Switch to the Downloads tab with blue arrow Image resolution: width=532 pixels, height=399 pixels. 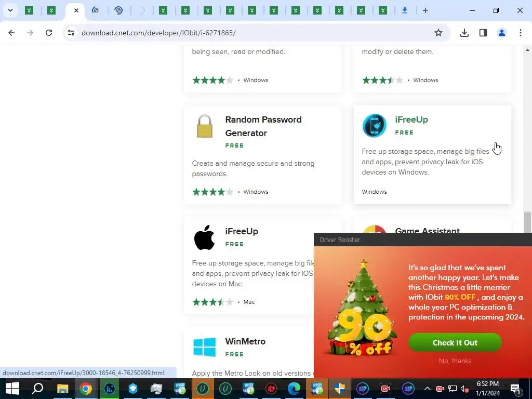click(404, 10)
